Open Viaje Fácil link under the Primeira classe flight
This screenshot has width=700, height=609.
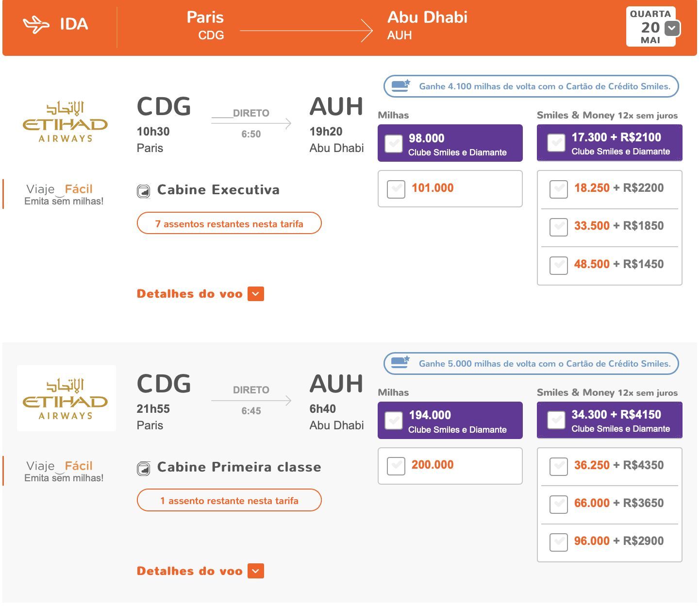click(64, 471)
